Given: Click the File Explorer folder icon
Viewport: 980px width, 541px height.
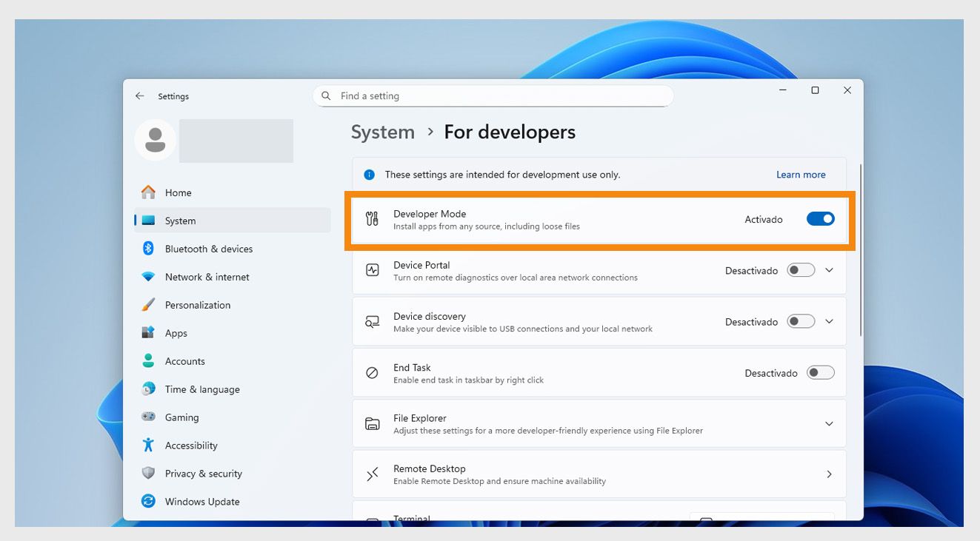Looking at the screenshot, I should 373,424.
